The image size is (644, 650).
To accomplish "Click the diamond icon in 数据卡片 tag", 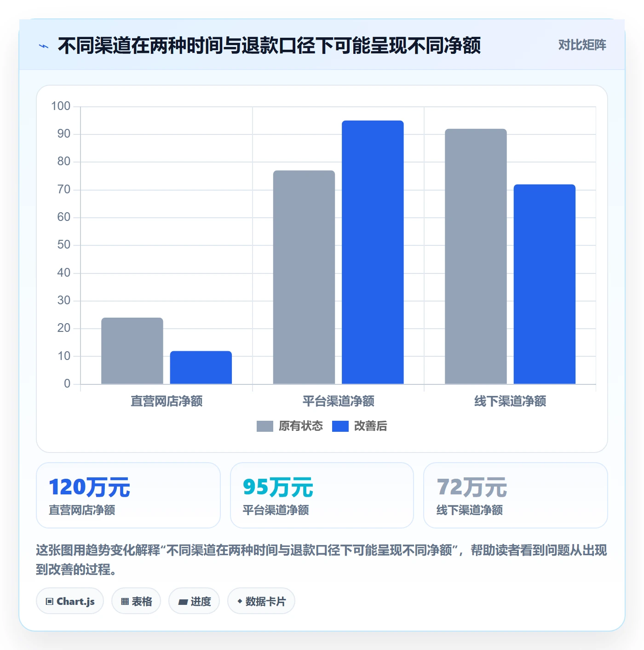I will 240,601.
